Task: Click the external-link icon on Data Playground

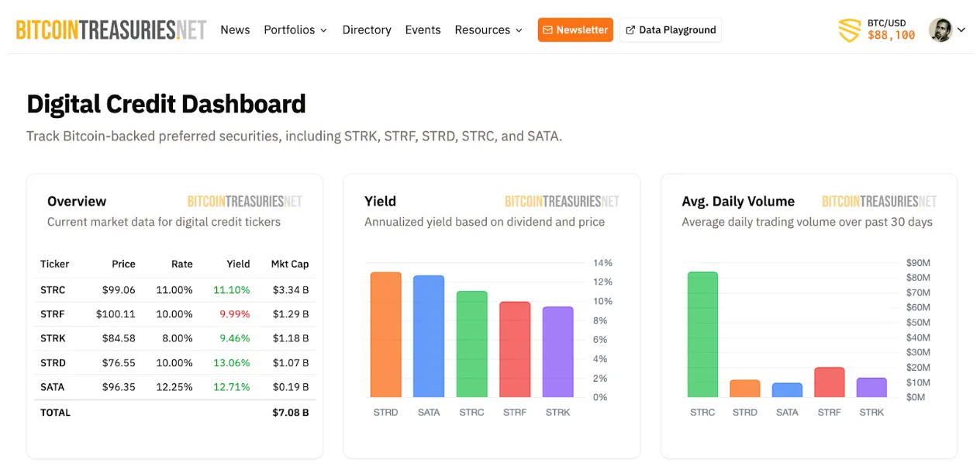Action: [x=631, y=29]
